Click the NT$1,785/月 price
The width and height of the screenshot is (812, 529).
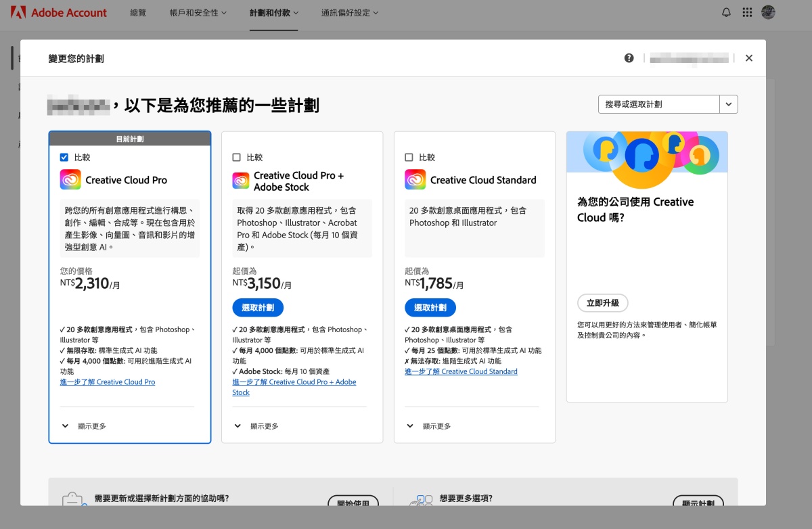pyautogui.click(x=435, y=283)
